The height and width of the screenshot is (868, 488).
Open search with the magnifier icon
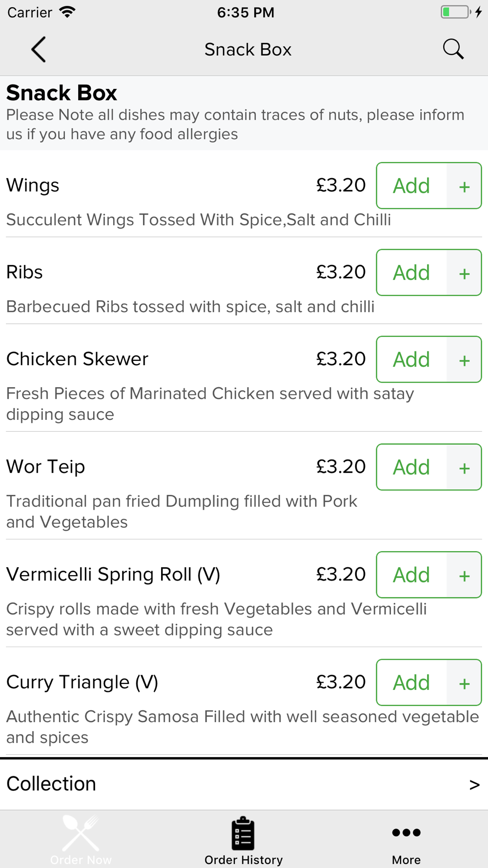(453, 49)
